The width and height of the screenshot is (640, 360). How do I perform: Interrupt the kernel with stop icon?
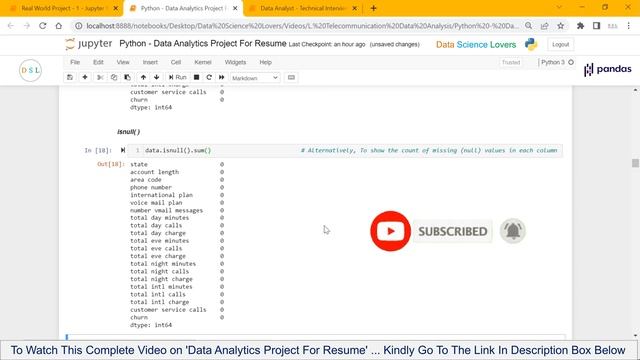click(x=196, y=77)
